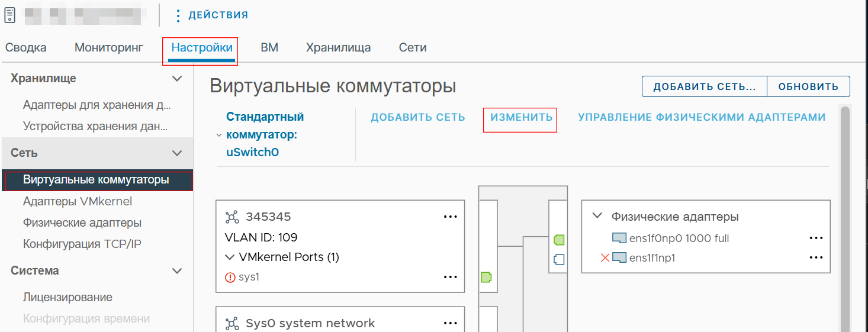Open the ДЕЙСТВИЯ actions menu
Image resolution: width=868 pixels, height=332 pixels.
click(211, 15)
